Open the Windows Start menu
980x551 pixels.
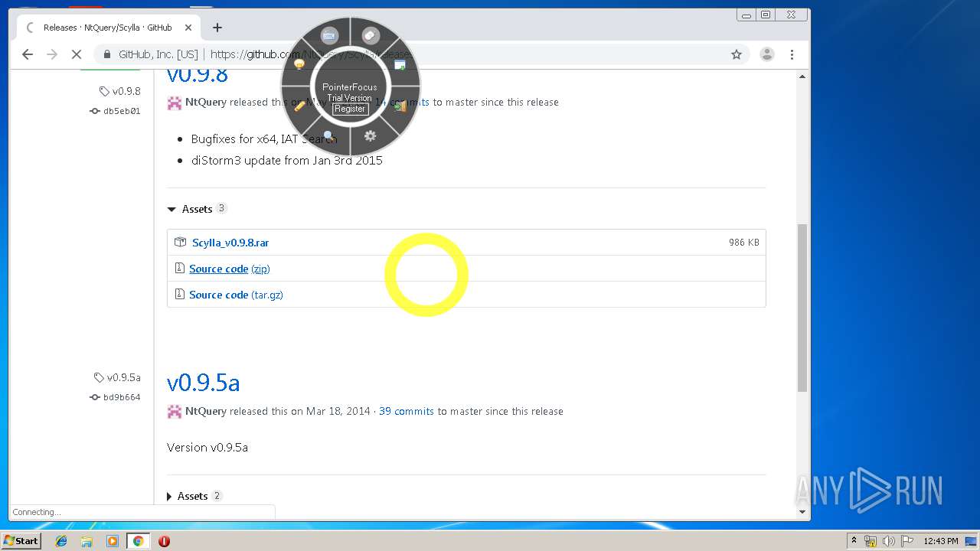[x=21, y=540]
